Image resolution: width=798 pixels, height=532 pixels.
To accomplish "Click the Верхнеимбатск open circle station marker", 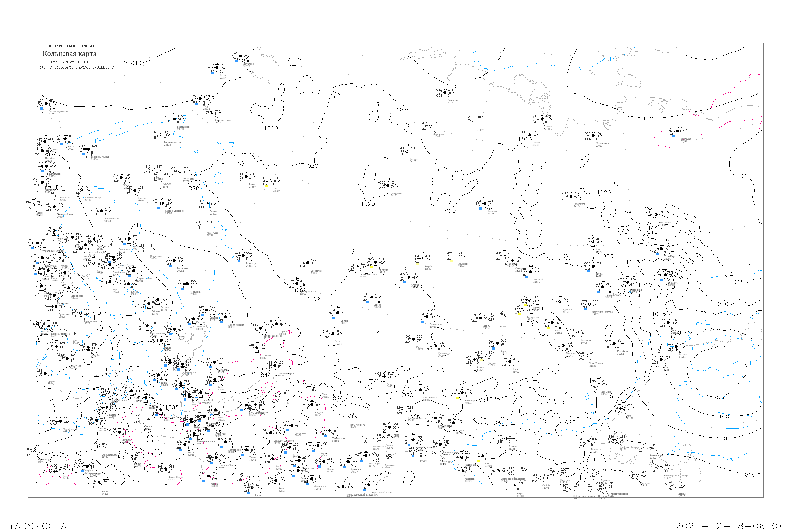I will click(161, 135).
